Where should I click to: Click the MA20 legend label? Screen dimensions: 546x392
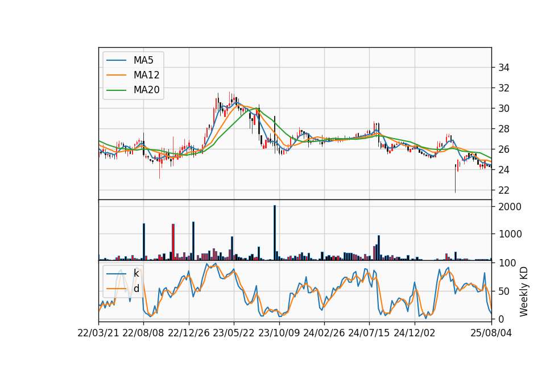click(146, 90)
